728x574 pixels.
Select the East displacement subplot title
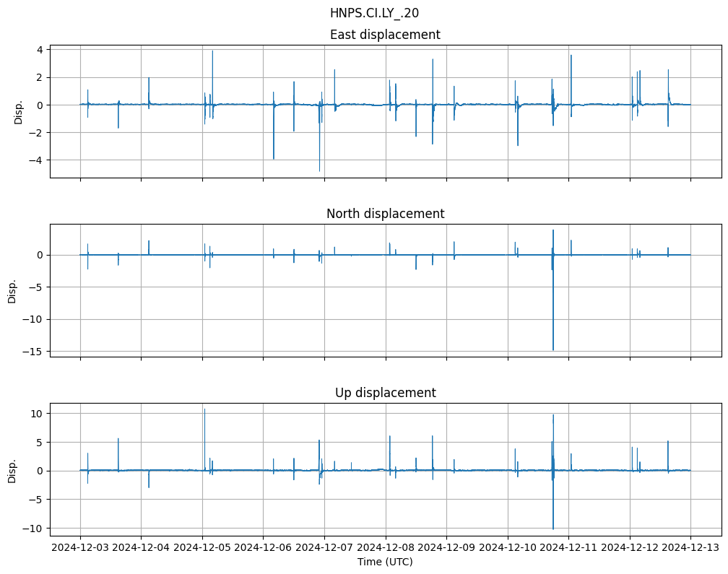385,35
